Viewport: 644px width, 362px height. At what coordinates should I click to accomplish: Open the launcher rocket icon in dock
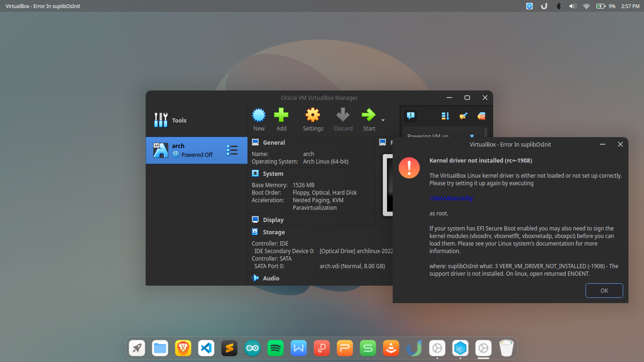pyautogui.click(x=137, y=348)
